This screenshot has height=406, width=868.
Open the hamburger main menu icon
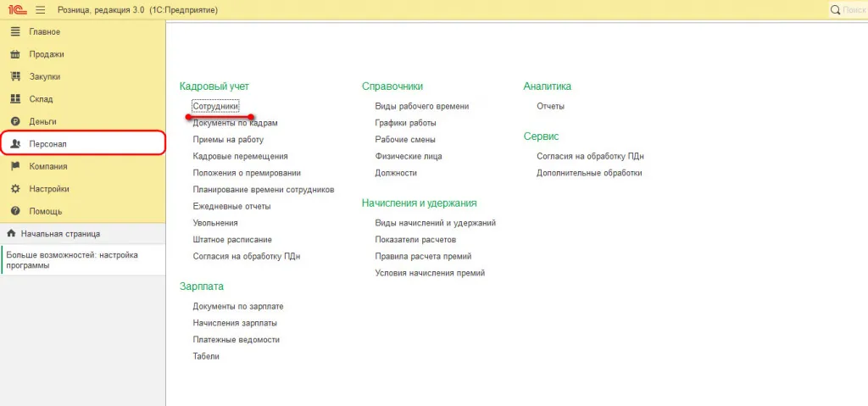click(x=40, y=9)
